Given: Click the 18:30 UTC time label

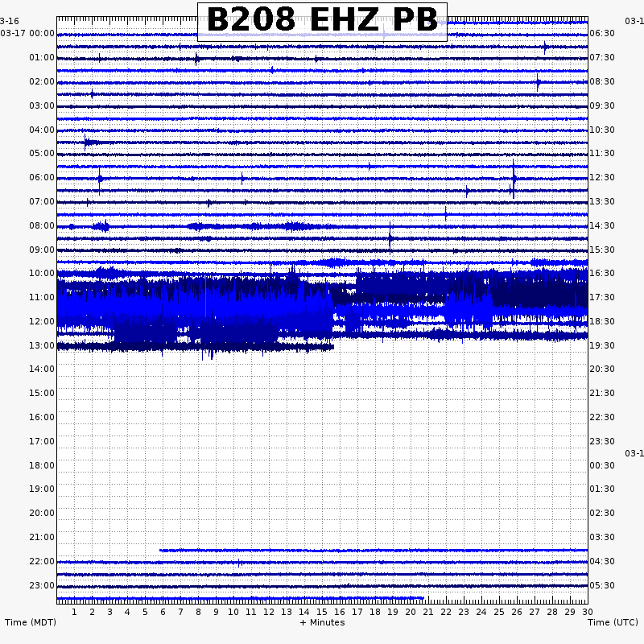Looking at the screenshot, I should pos(602,321).
